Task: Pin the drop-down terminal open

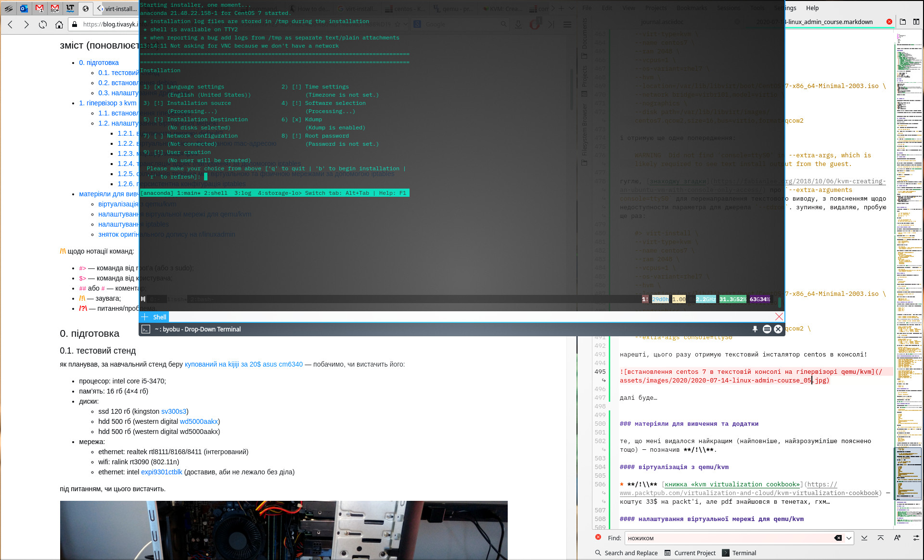Action: pos(755,329)
